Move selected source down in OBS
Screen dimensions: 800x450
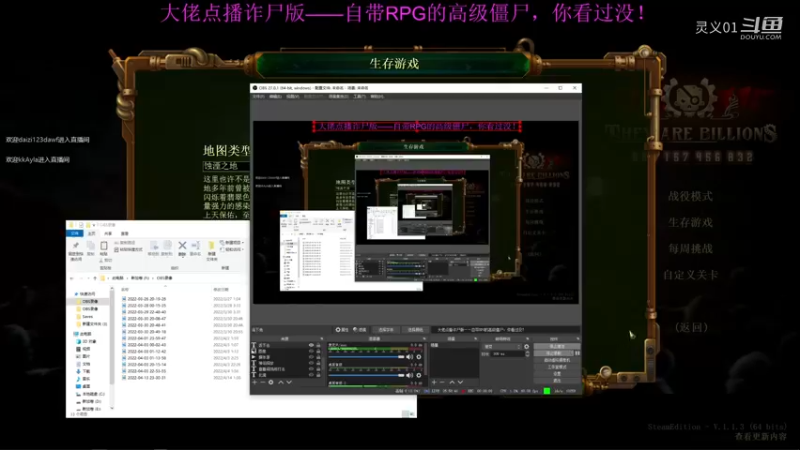click(289, 382)
